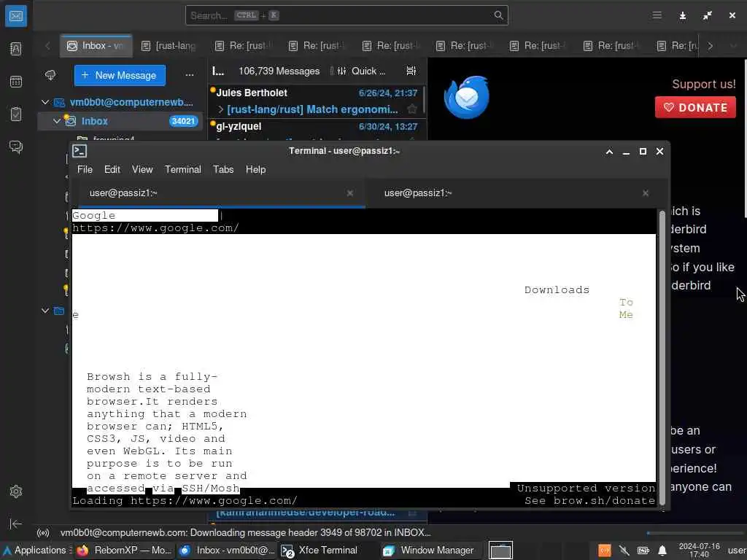
Task: Close the first user@passiz1 terminal tab
Action: pyautogui.click(x=350, y=192)
